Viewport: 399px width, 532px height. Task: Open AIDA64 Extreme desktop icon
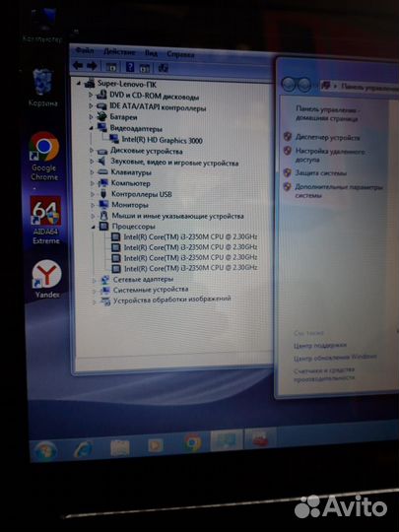(45, 221)
